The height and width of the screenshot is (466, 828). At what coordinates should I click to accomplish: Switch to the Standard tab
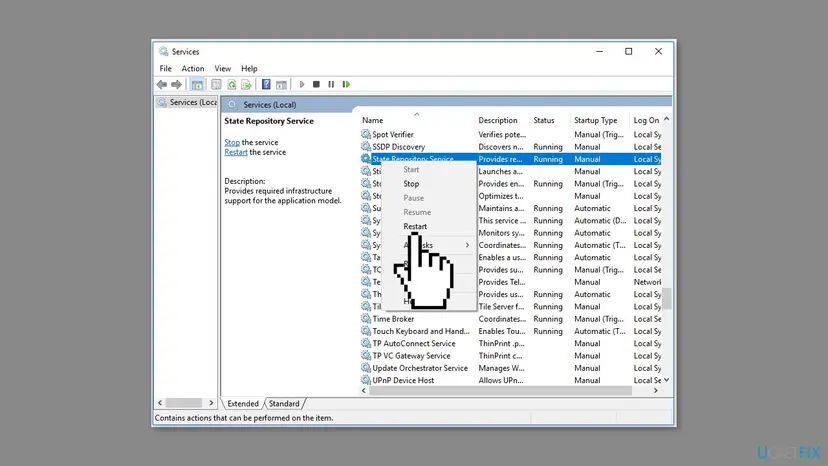coord(284,404)
